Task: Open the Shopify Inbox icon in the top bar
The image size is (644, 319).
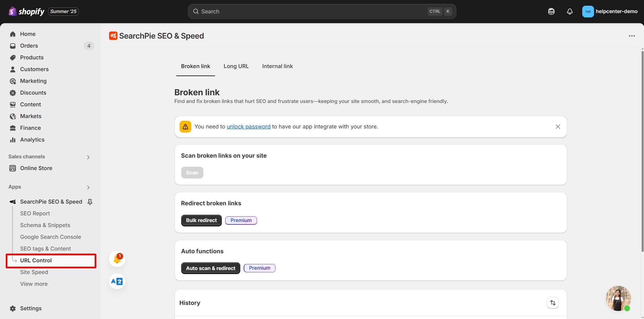Action: point(551,11)
